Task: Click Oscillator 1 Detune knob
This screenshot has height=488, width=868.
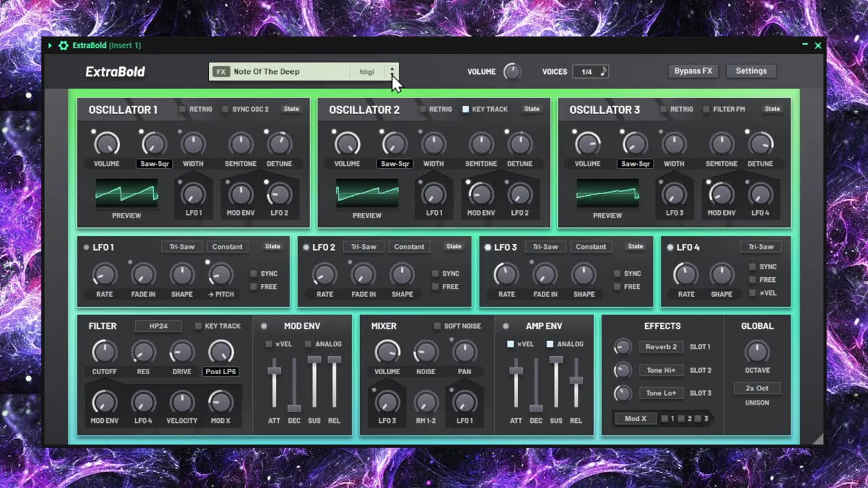Action: (279, 144)
